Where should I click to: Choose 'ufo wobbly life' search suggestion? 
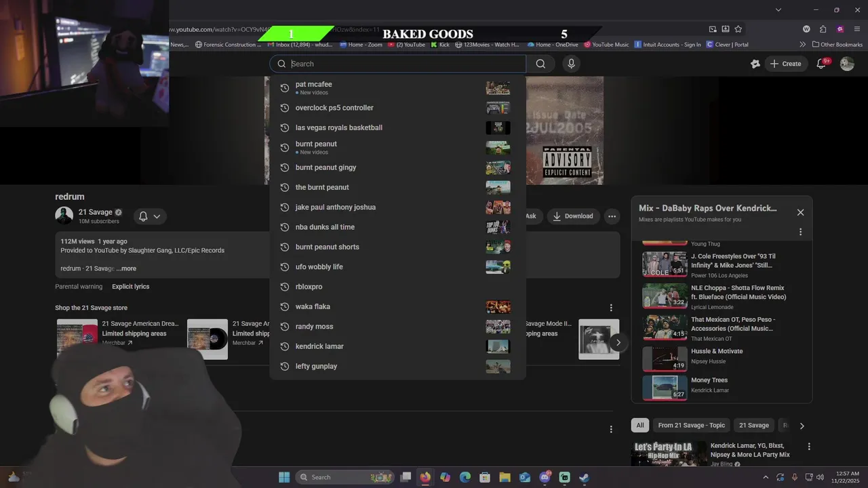pos(397,267)
